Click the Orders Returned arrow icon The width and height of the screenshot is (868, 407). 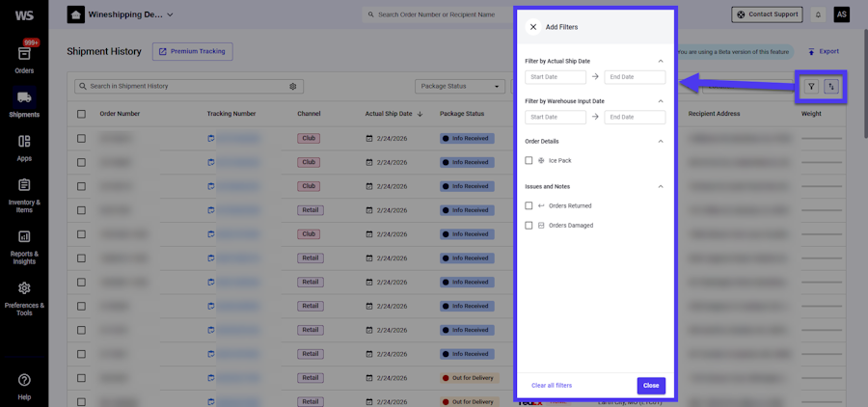tap(541, 206)
